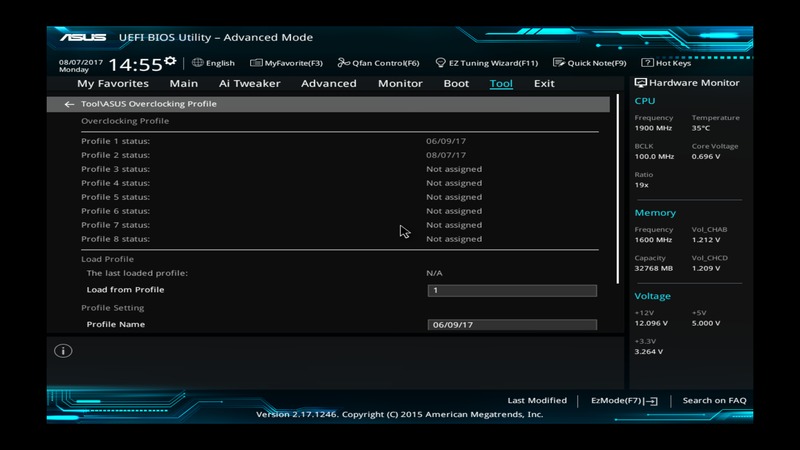Click the Load from Profile number field
800x450 pixels.
click(x=511, y=290)
